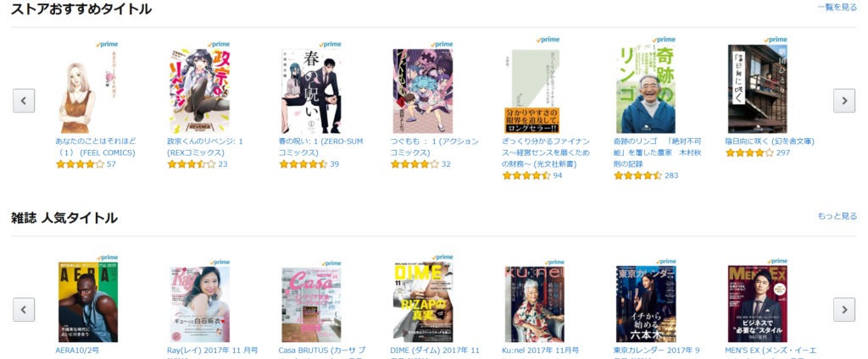Viewport: 868px width, 359px height.
Task: Click previous arrow in 雑誌 人気タイトル carousel
Action: 24,309
